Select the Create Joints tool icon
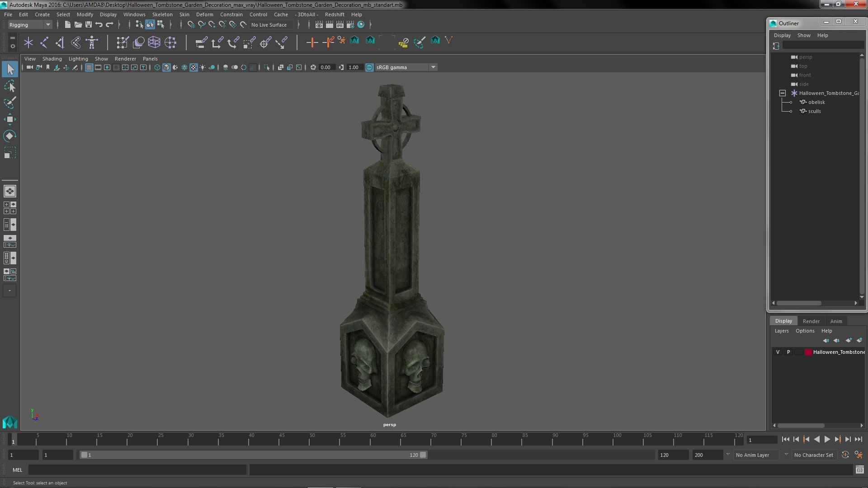The width and height of the screenshot is (868, 488). [x=44, y=42]
